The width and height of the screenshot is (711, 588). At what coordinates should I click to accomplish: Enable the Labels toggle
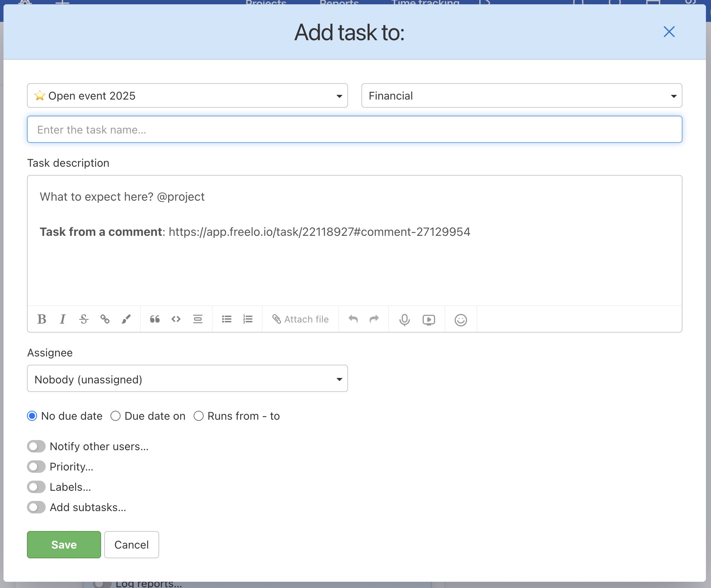click(36, 487)
